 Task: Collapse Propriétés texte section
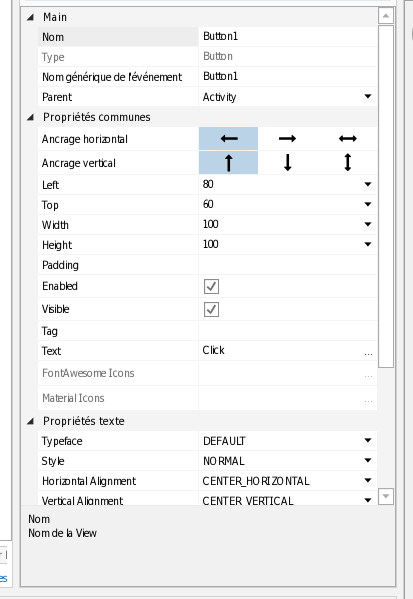click(31, 421)
